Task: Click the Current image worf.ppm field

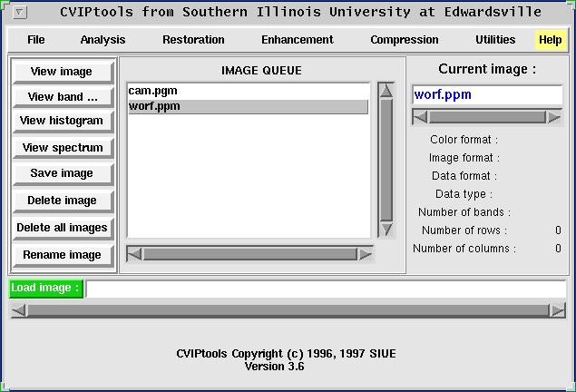Action: tap(487, 94)
